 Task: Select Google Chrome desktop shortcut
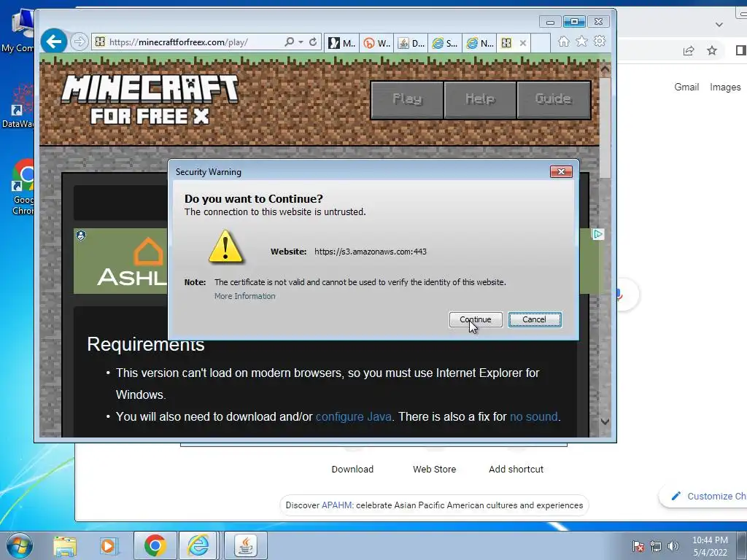coord(21,187)
